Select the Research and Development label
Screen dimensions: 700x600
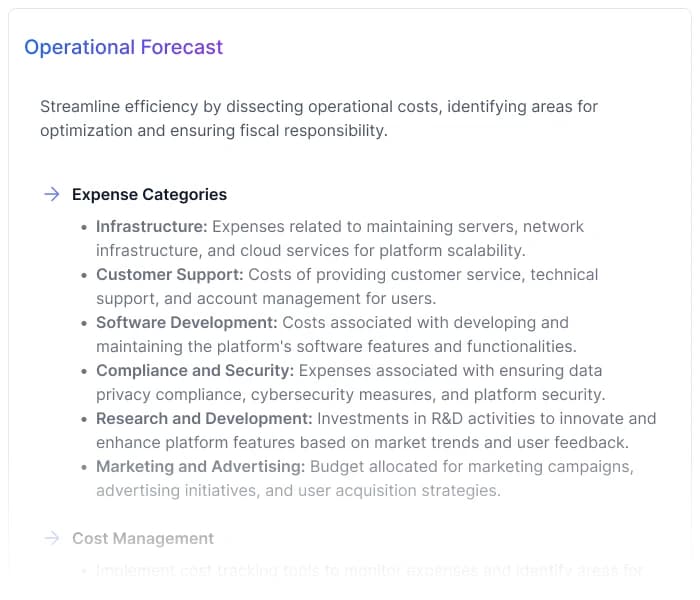click(x=204, y=418)
